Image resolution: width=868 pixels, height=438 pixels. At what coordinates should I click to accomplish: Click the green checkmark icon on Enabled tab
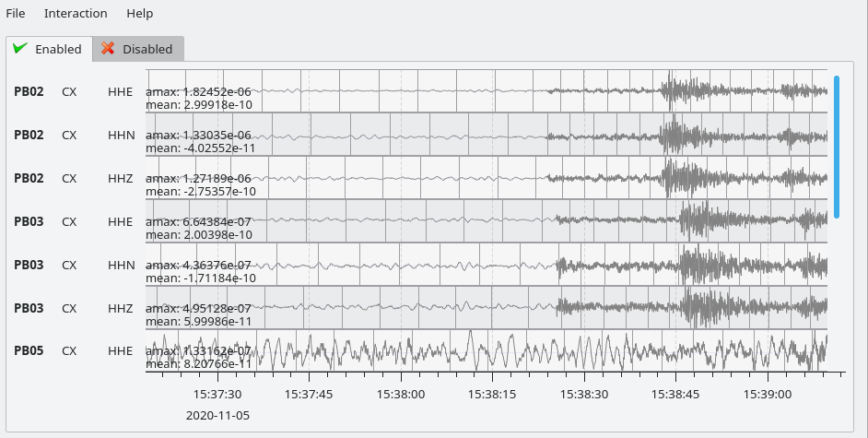click(20, 48)
